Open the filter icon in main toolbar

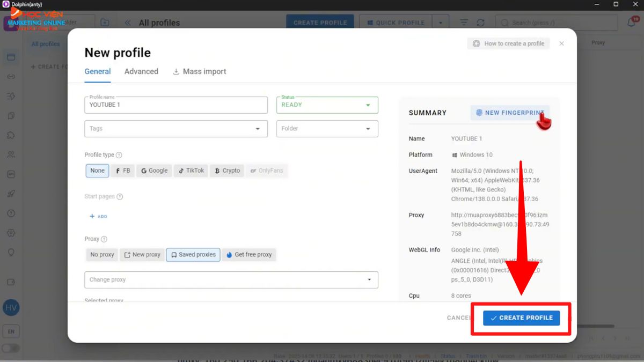coord(464,23)
